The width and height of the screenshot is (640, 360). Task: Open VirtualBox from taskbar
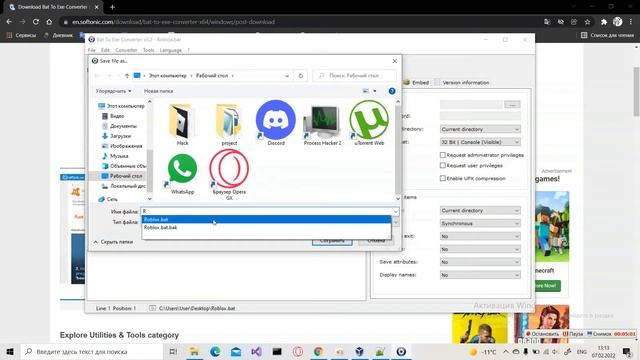click(x=360, y=351)
